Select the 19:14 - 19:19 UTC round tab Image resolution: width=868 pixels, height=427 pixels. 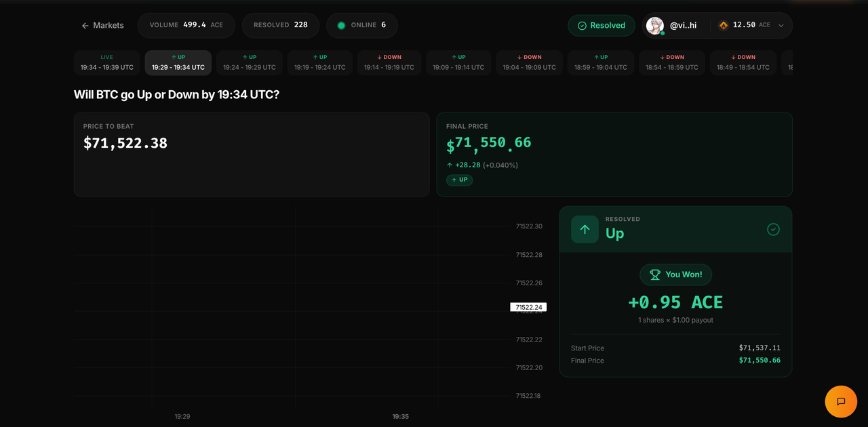pos(389,62)
